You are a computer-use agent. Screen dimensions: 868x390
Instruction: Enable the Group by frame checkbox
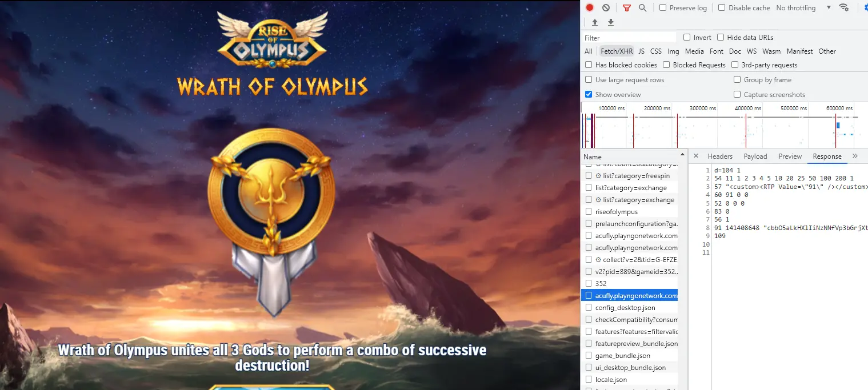click(x=737, y=80)
